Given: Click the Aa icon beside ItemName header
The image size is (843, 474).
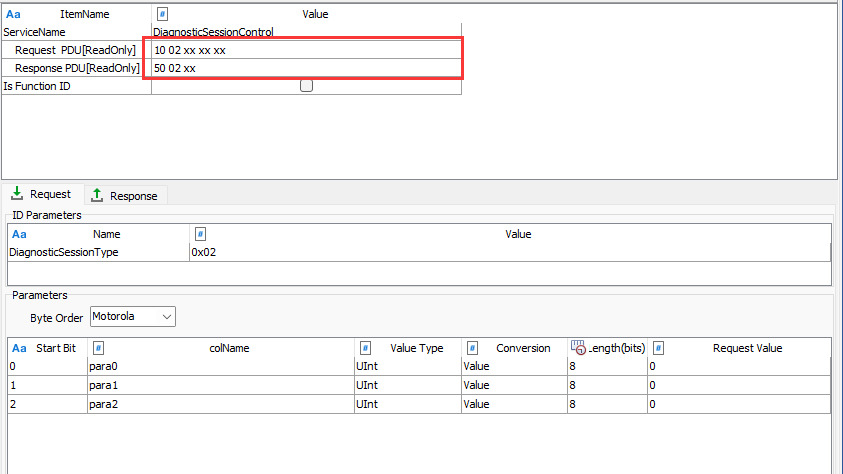Looking at the screenshot, I should point(14,15).
